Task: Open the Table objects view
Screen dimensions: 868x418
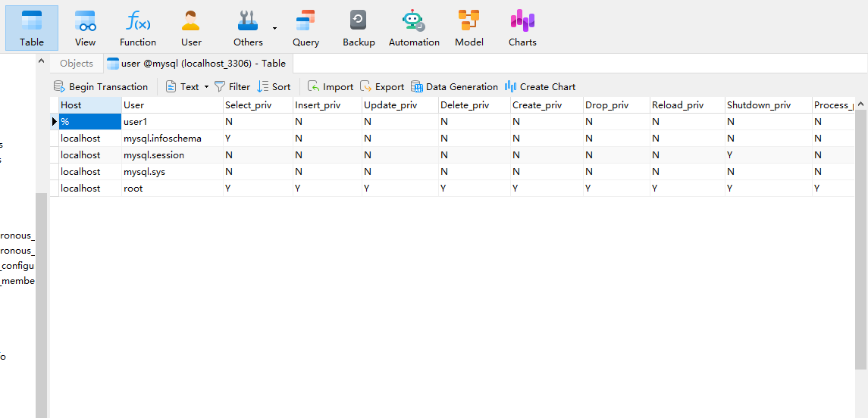Action: pyautogui.click(x=32, y=28)
